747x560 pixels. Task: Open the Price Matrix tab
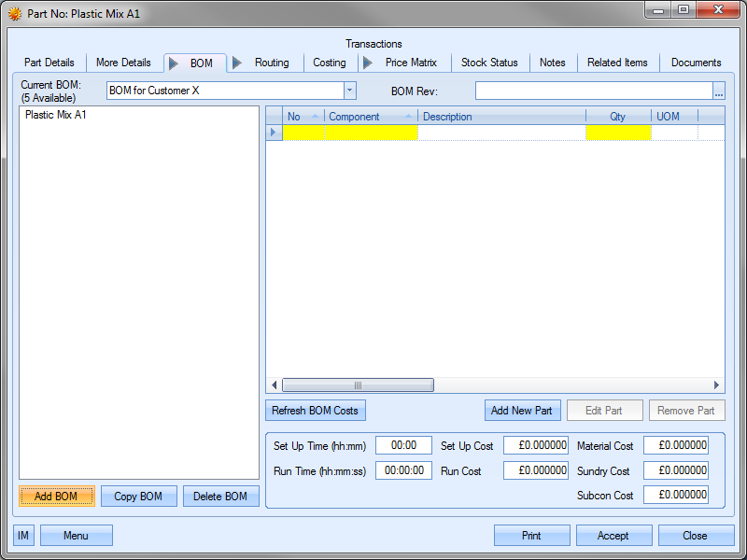410,63
